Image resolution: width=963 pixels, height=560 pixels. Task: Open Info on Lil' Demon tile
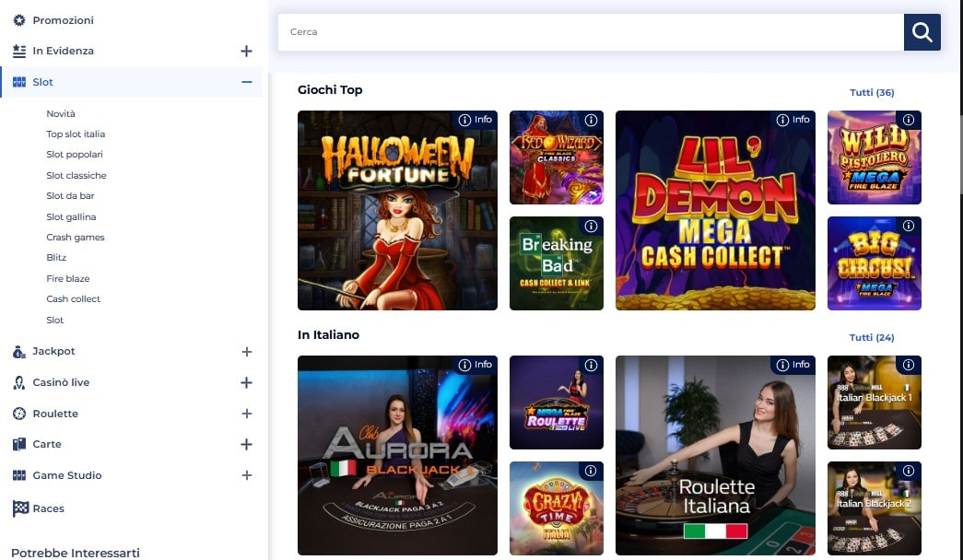click(x=793, y=120)
